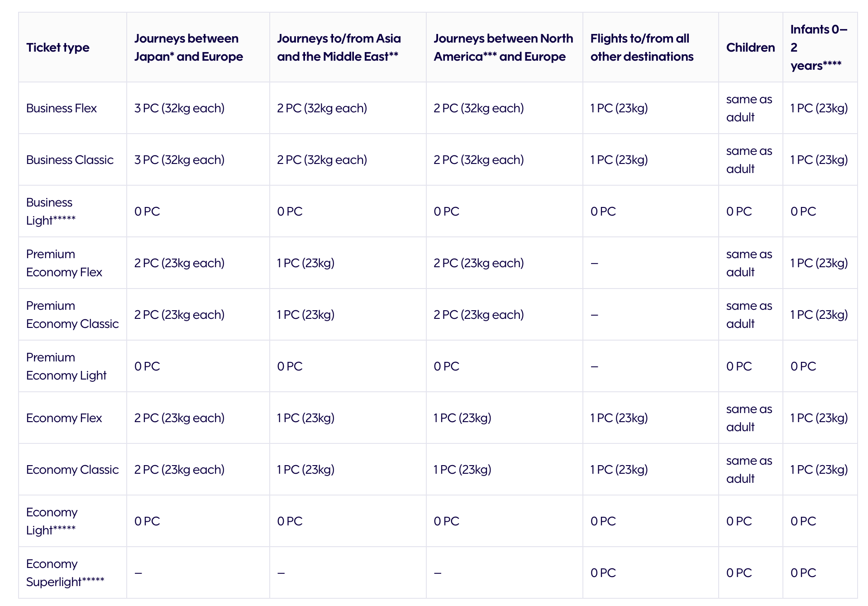The image size is (868, 606).
Task: Click Premium Economy Flex's Children "same as adult" cell
Action: pos(749,263)
